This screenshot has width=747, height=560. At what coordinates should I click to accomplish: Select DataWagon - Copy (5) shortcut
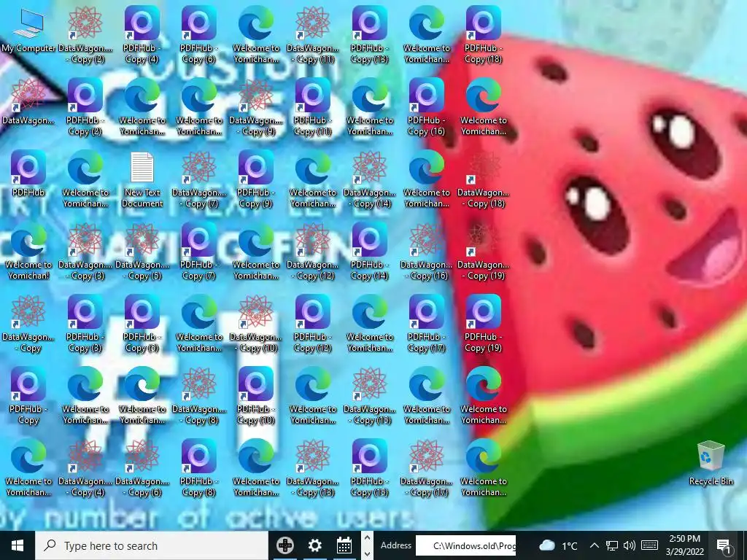142,252
